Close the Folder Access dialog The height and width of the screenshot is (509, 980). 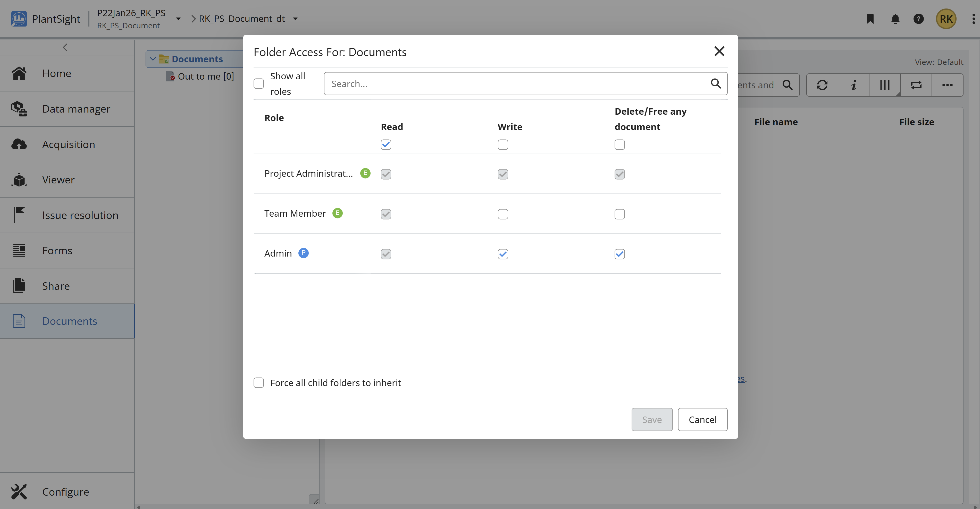(719, 51)
